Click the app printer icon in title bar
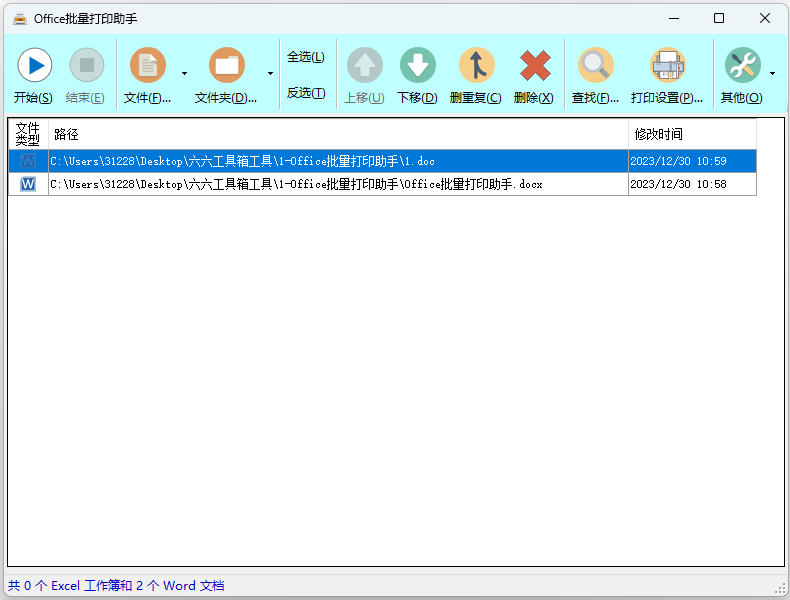 tap(20, 19)
